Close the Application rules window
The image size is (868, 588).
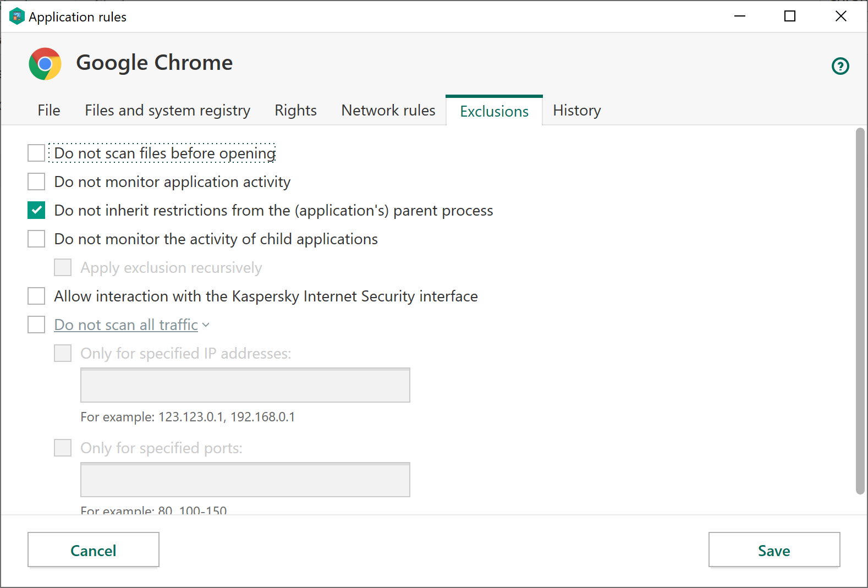(x=840, y=17)
